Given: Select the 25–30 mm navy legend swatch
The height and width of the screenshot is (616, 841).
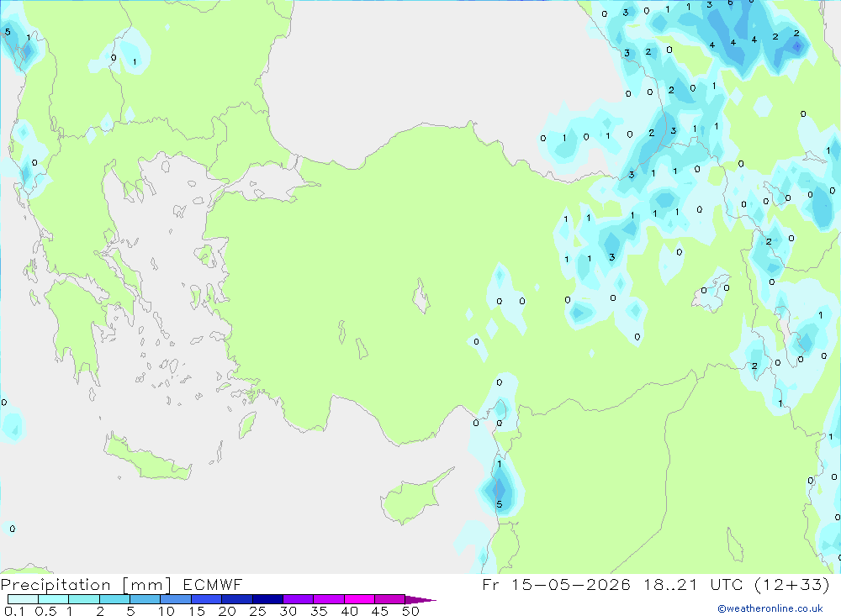Looking at the screenshot, I should click(267, 599).
